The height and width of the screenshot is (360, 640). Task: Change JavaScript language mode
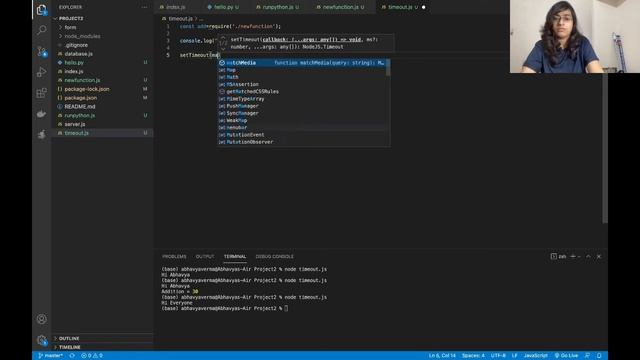click(536, 356)
